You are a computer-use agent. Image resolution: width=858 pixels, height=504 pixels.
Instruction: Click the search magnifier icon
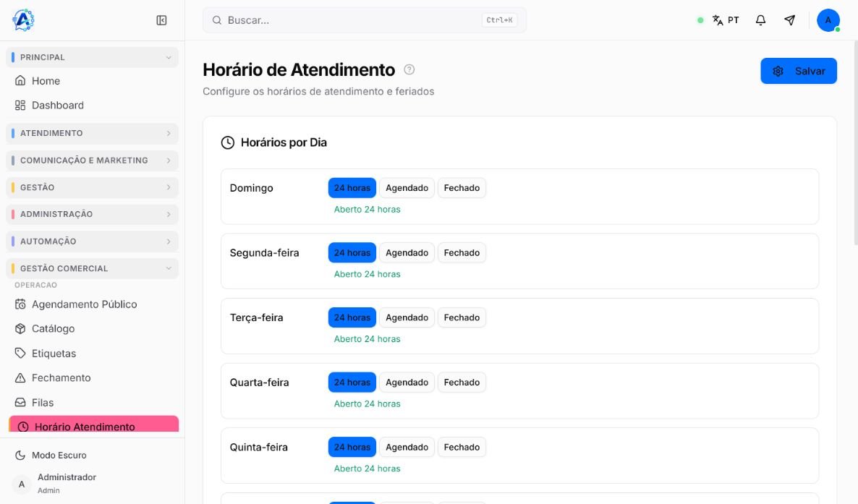click(x=217, y=20)
